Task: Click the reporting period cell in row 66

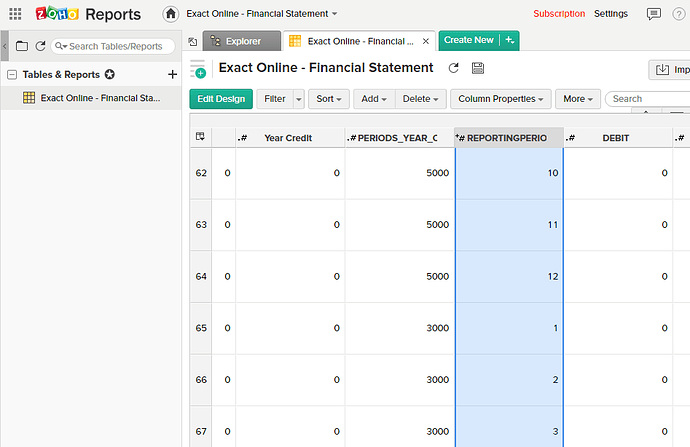Action: (509, 380)
